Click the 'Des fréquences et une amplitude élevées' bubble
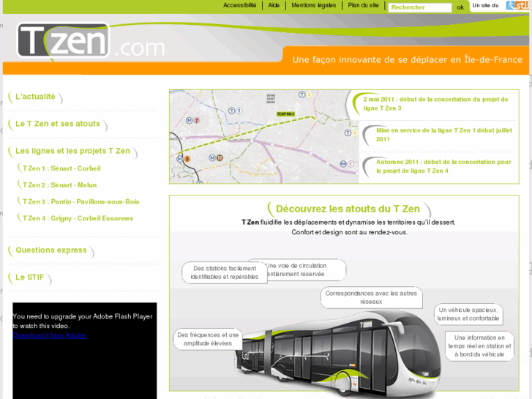532x399 pixels. [208, 339]
